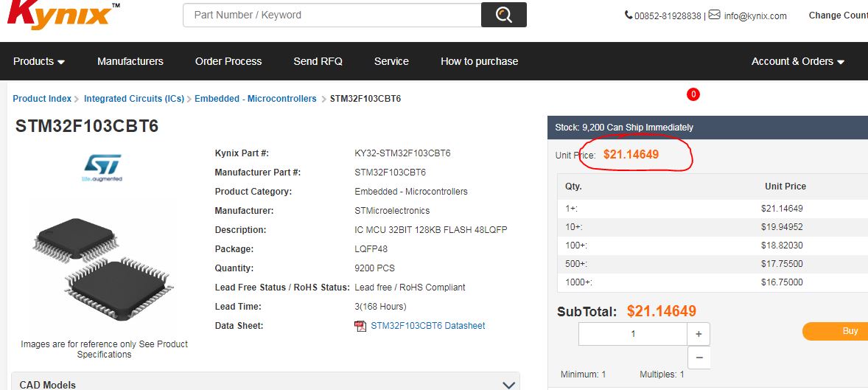
Task: Select the 1000+ price $16.75000
Action: click(782, 282)
